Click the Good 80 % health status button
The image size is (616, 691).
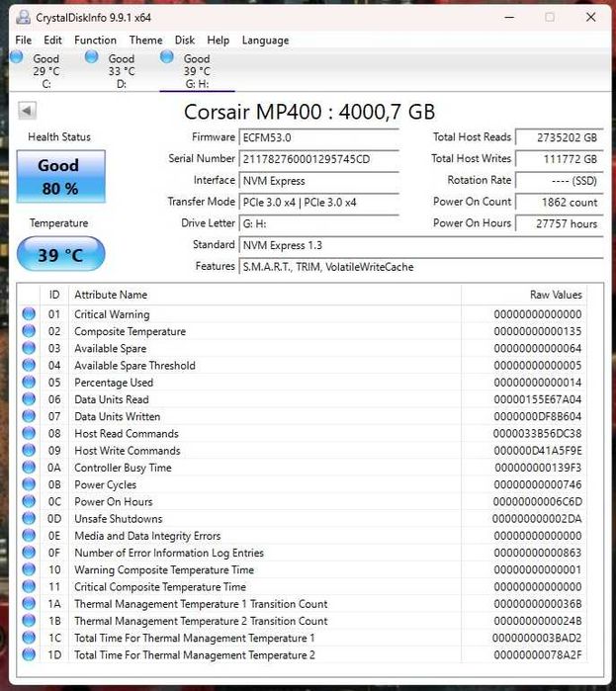click(60, 177)
